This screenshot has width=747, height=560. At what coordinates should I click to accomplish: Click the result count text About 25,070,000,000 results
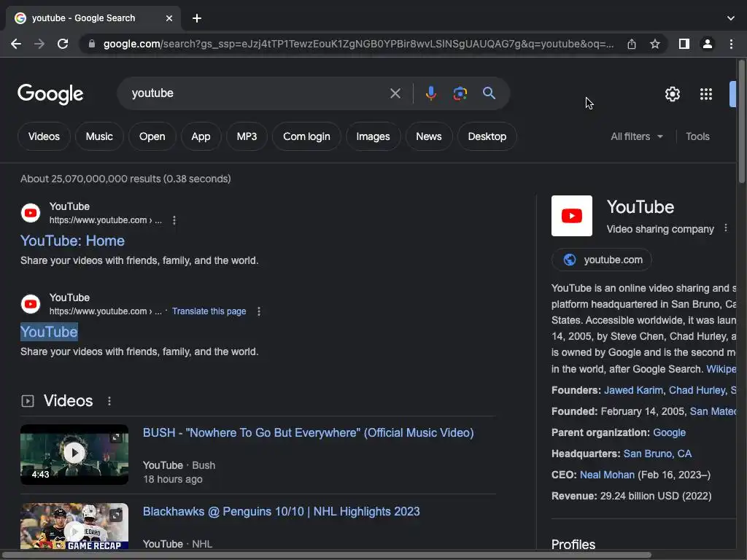tap(125, 179)
